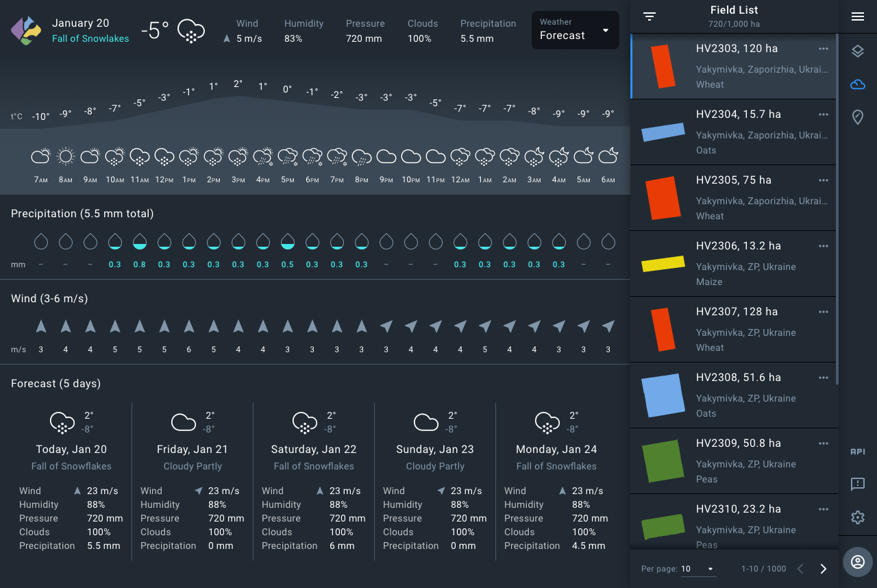This screenshot has width=877, height=588.
Task: Open the Weather panel via cloud icon
Action: pyautogui.click(x=857, y=84)
